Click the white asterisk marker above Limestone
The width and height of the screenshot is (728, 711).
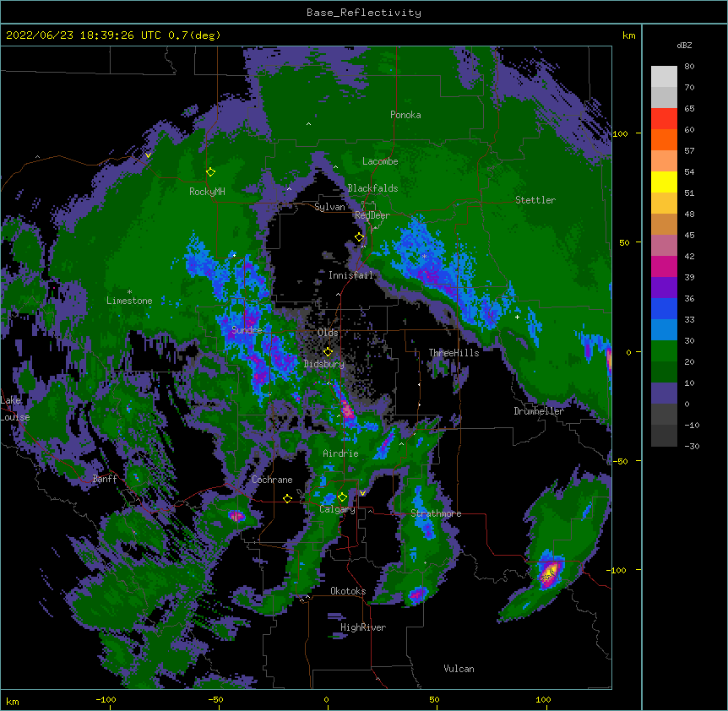[129, 292]
